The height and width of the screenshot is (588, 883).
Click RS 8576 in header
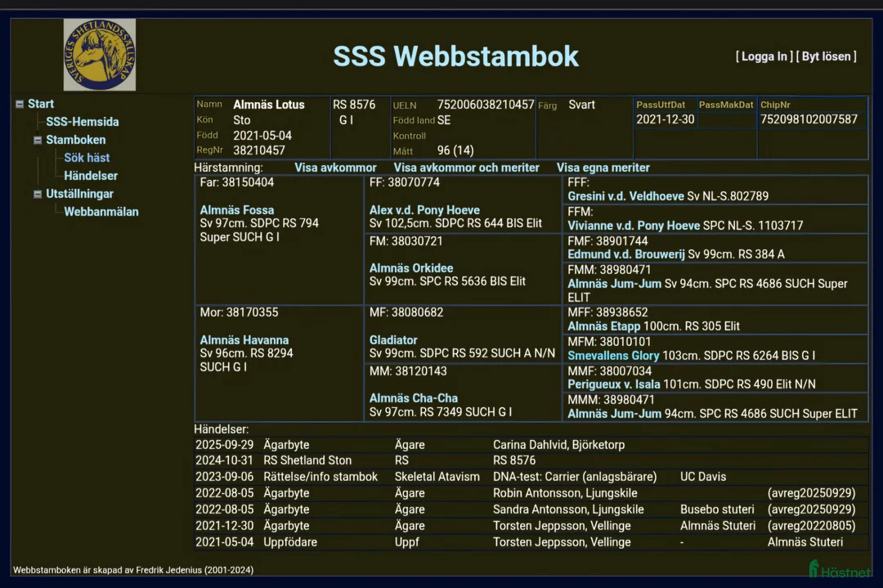coord(354,104)
